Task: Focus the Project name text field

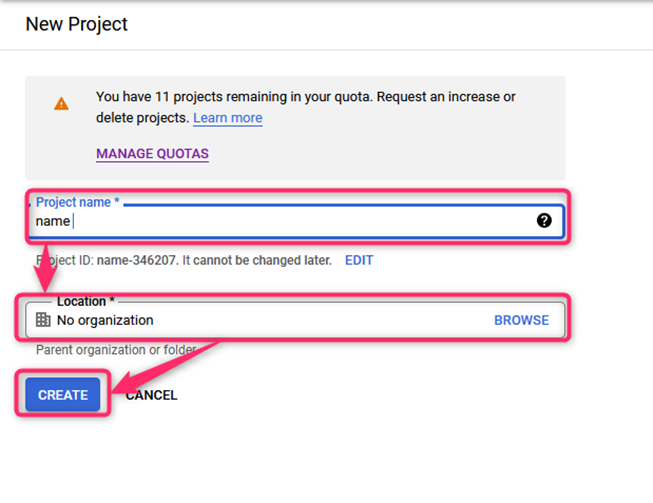Action: 296,221
